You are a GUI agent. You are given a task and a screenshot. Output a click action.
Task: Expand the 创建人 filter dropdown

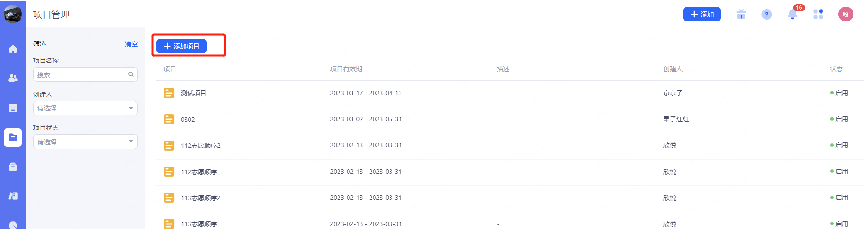pyautogui.click(x=85, y=108)
